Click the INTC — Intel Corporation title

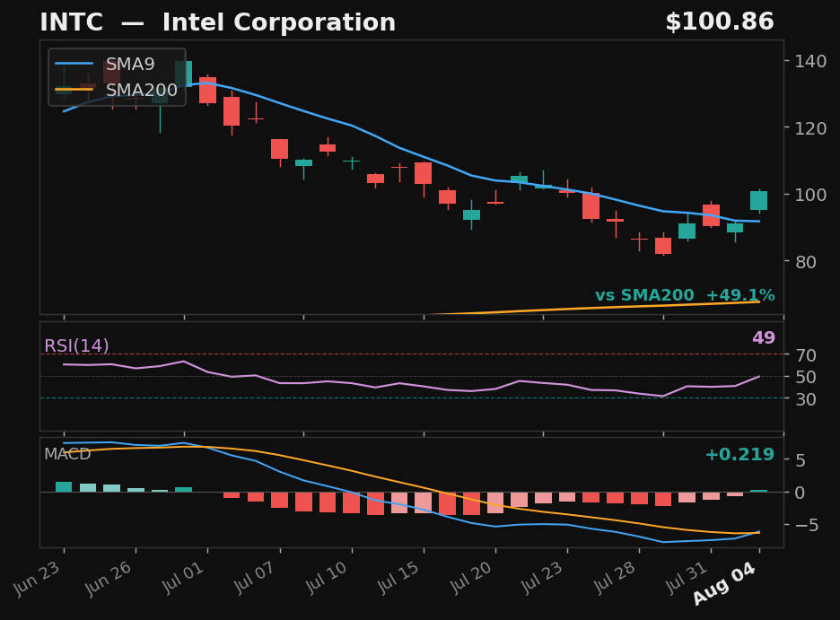pos(217,22)
